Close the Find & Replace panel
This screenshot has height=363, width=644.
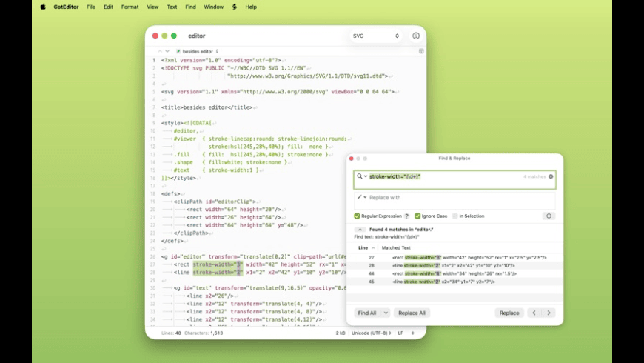[x=351, y=159]
